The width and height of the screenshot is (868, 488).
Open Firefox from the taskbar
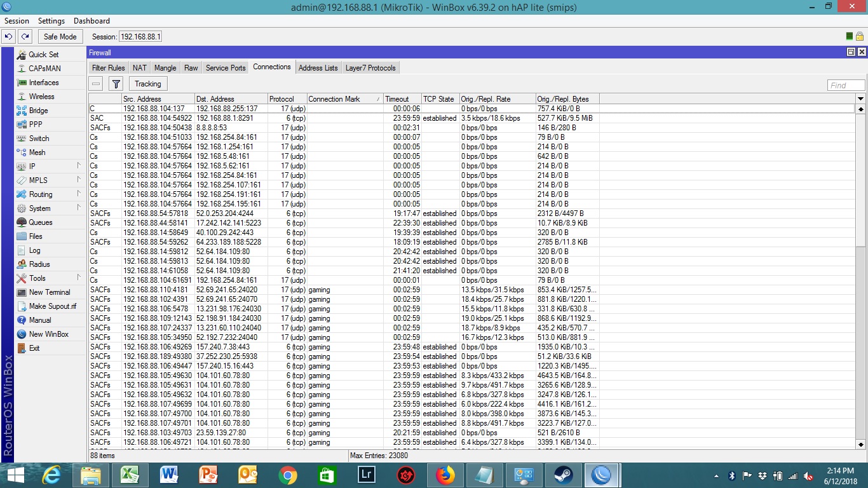click(x=445, y=475)
